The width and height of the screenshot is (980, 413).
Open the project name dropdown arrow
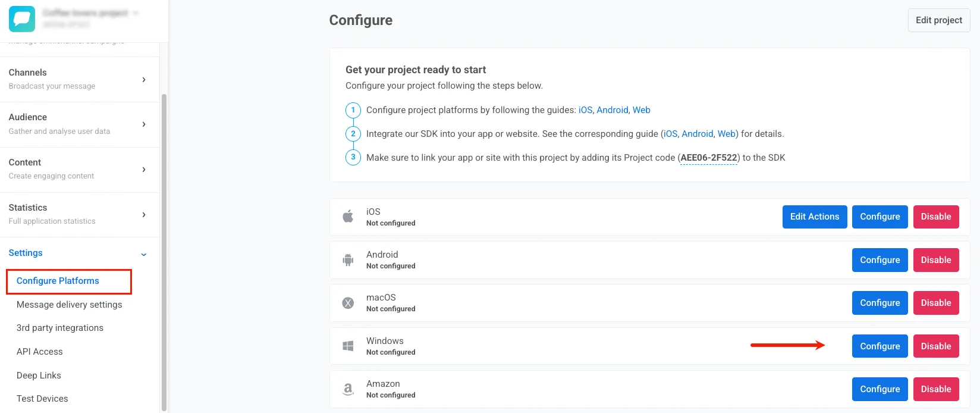point(136,13)
